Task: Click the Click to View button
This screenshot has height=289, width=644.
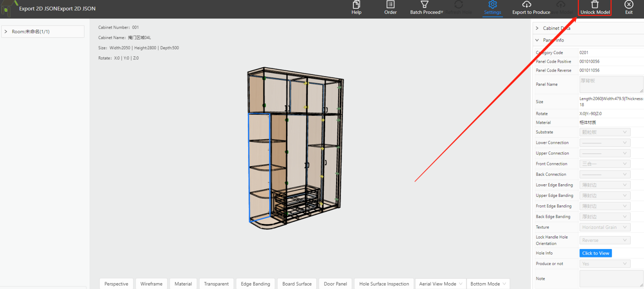Action: point(596,253)
